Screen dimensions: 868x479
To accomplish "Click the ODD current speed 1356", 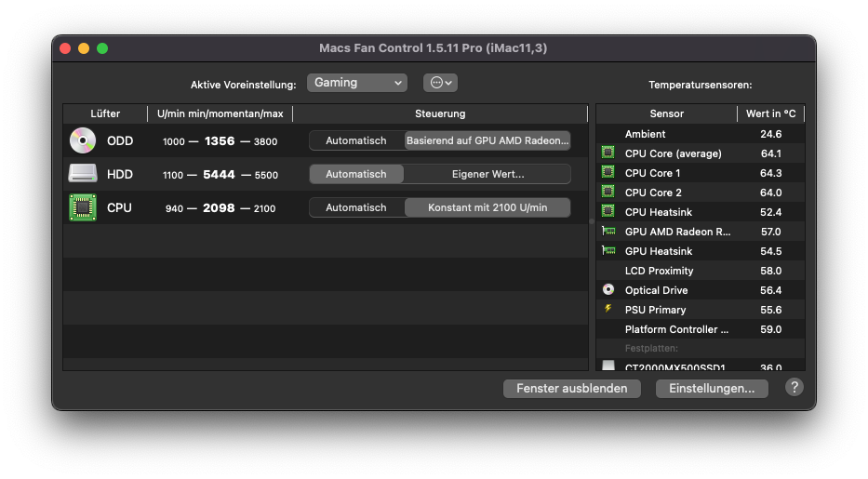I will 220,141.
